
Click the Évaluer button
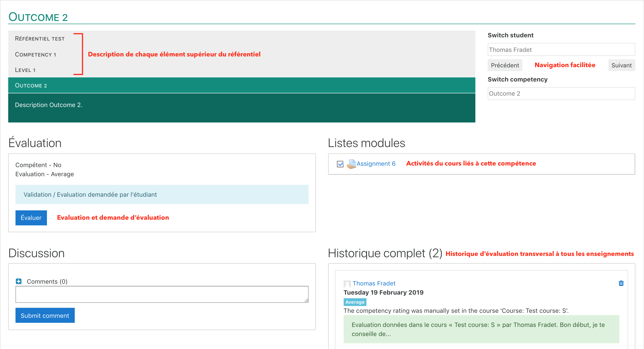(31, 218)
